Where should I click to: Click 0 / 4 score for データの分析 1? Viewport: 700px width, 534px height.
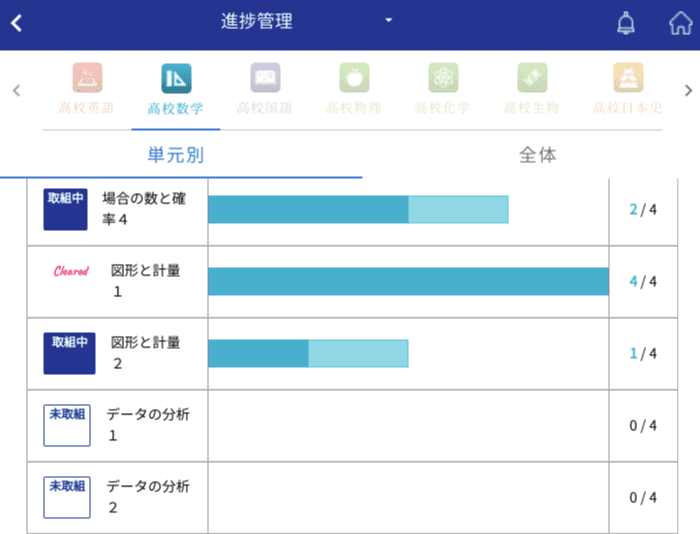pos(643,426)
